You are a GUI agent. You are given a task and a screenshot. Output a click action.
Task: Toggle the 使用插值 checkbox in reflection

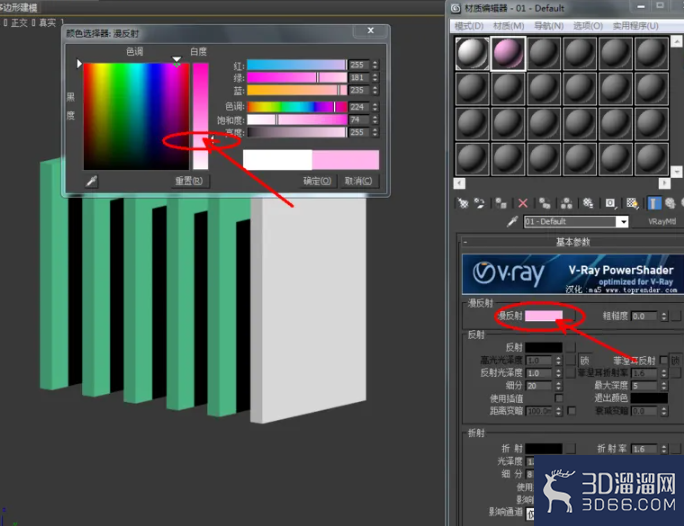pyautogui.click(x=558, y=398)
